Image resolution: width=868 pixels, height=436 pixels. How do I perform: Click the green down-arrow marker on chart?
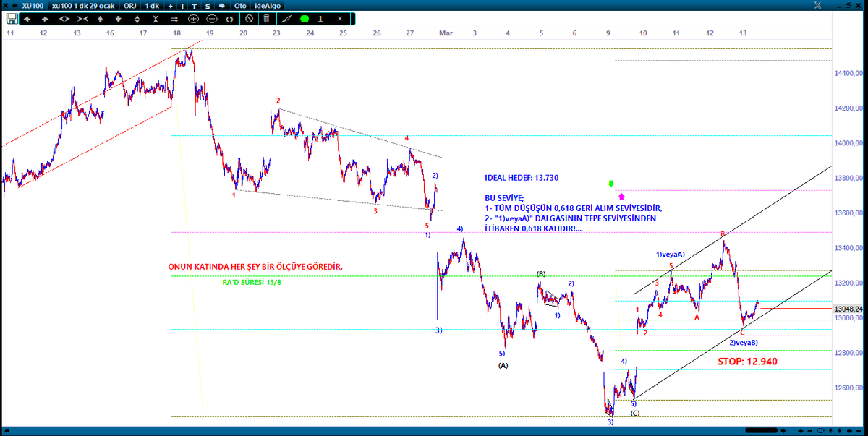coord(611,184)
